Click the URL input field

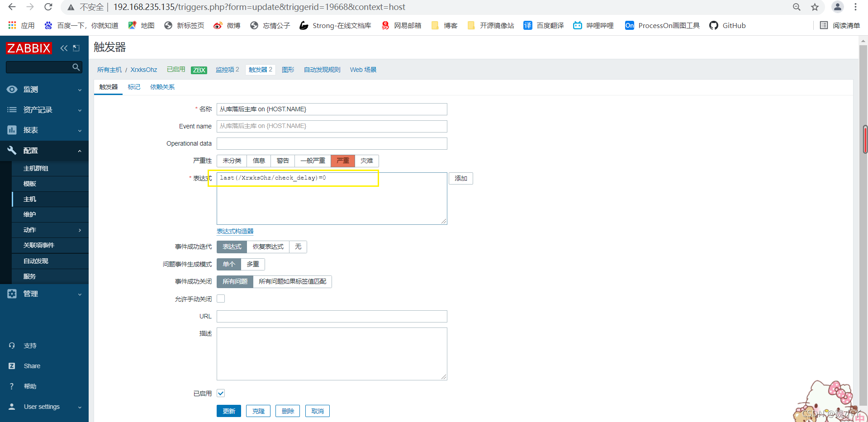pyautogui.click(x=332, y=316)
